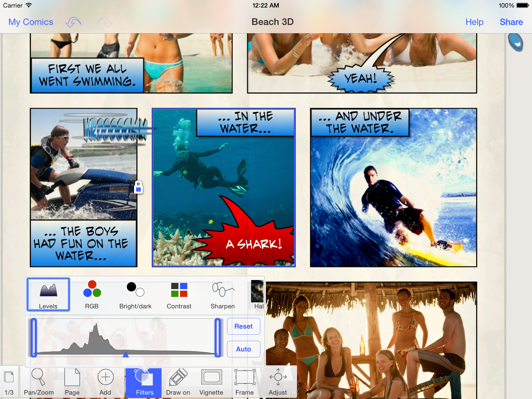Pick the Contrast filter
This screenshot has width=532, height=399.
tap(179, 295)
